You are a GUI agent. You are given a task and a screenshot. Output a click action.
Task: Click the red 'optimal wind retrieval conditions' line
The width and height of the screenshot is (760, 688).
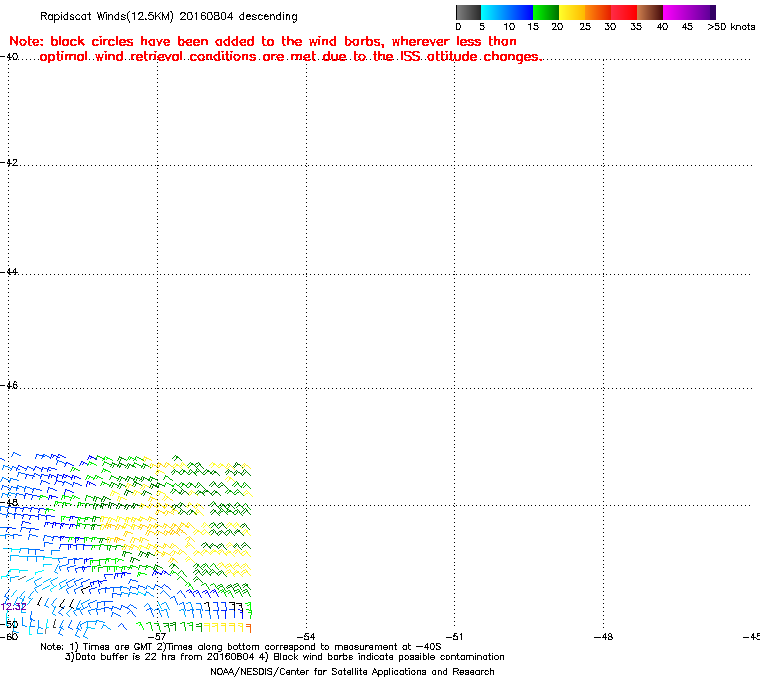pyautogui.click(x=290, y=57)
